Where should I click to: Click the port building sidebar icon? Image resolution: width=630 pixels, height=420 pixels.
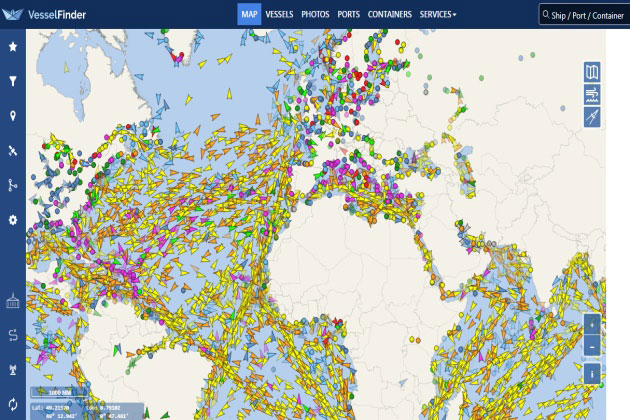click(x=13, y=299)
